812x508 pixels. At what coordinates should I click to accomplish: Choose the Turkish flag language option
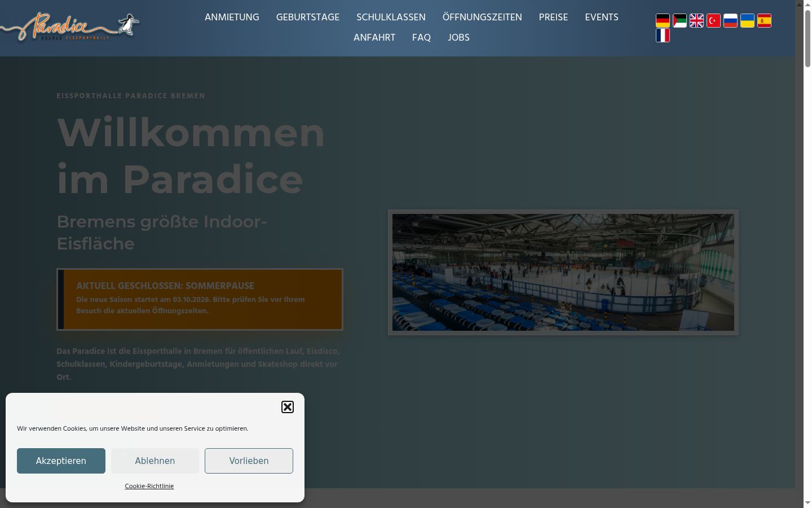click(x=714, y=21)
